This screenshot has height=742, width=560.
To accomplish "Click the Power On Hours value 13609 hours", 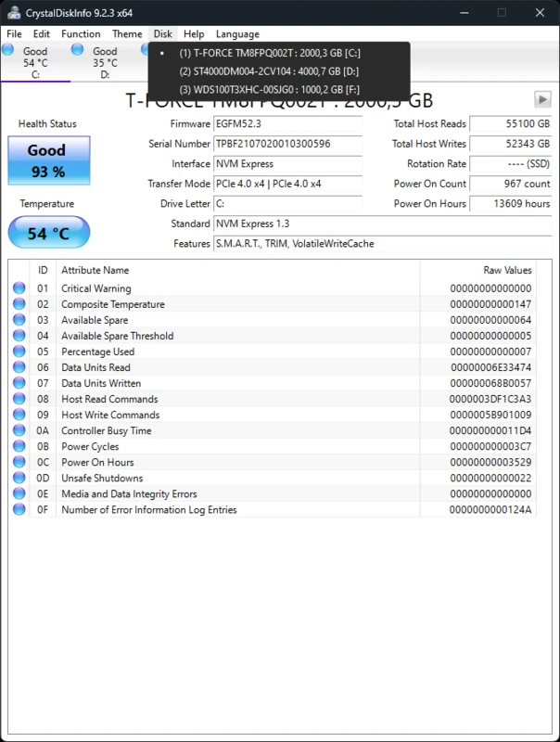I will (x=510, y=203).
